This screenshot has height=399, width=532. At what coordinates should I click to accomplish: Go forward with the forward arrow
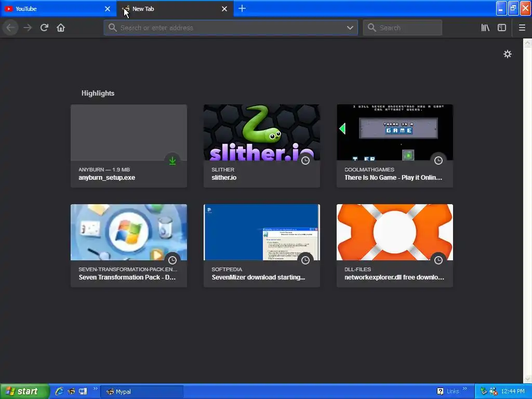[x=28, y=28]
